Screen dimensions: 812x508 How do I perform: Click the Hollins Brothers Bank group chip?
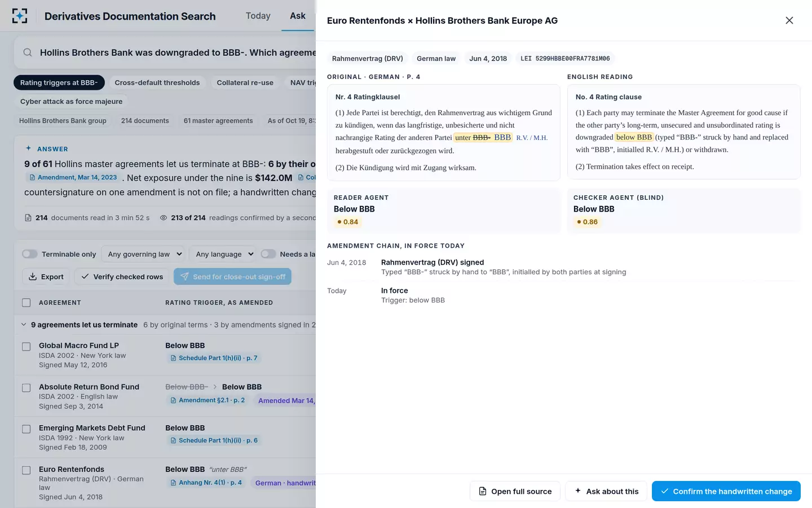point(63,121)
